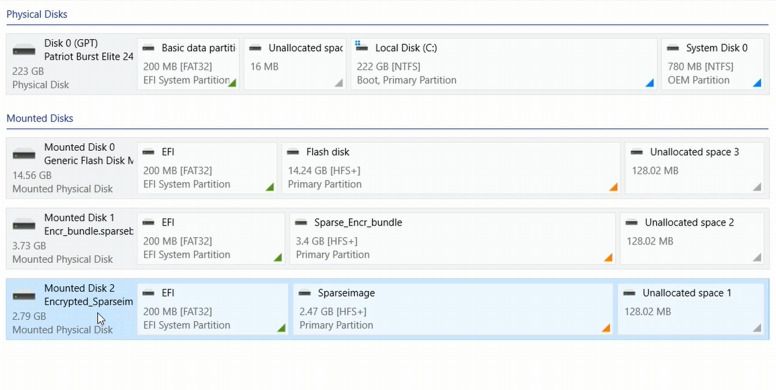Click the Mounted Disk 1 drive icon

pos(24,225)
